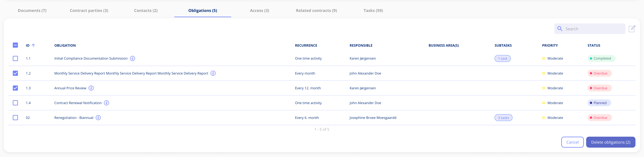Click the edit pencil icon beside search
The height and width of the screenshot is (157, 644).
[x=632, y=29]
